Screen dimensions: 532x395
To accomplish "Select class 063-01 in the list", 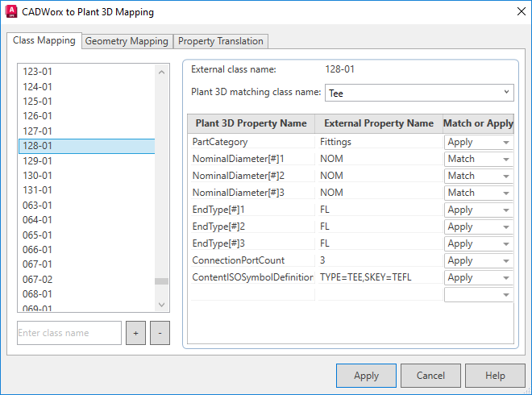I will click(x=38, y=205).
